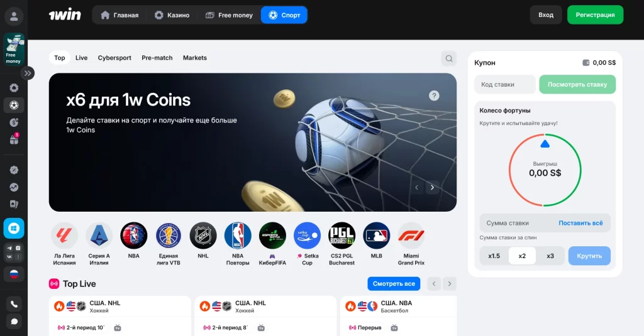
Task: Open the MLB league icon
Action: [x=376, y=236]
